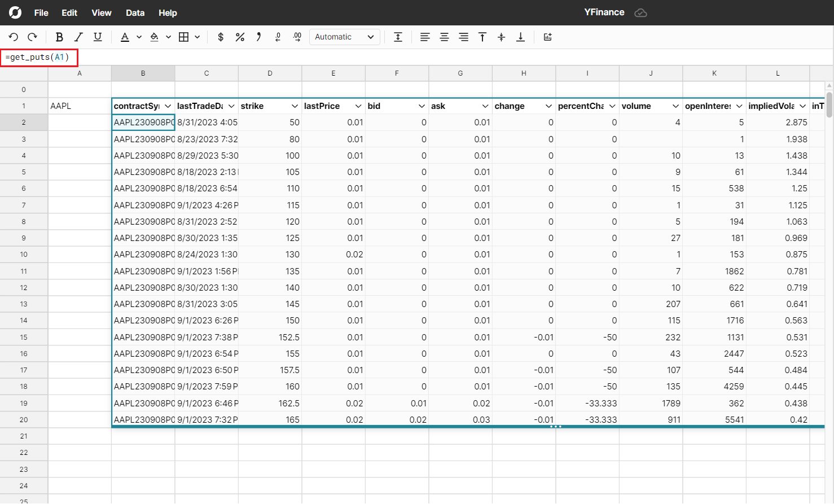Click the YFinance file title
The height and width of the screenshot is (504, 834).
click(x=604, y=12)
